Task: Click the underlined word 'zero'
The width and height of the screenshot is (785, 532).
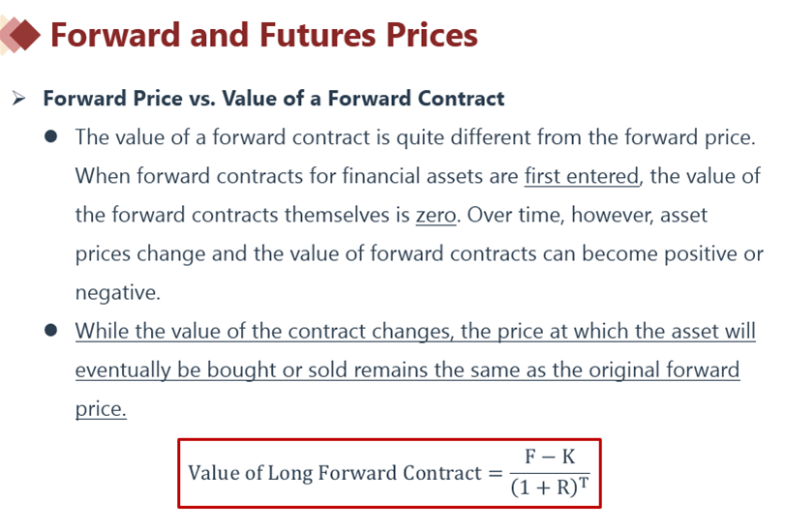Action: [436, 215]
